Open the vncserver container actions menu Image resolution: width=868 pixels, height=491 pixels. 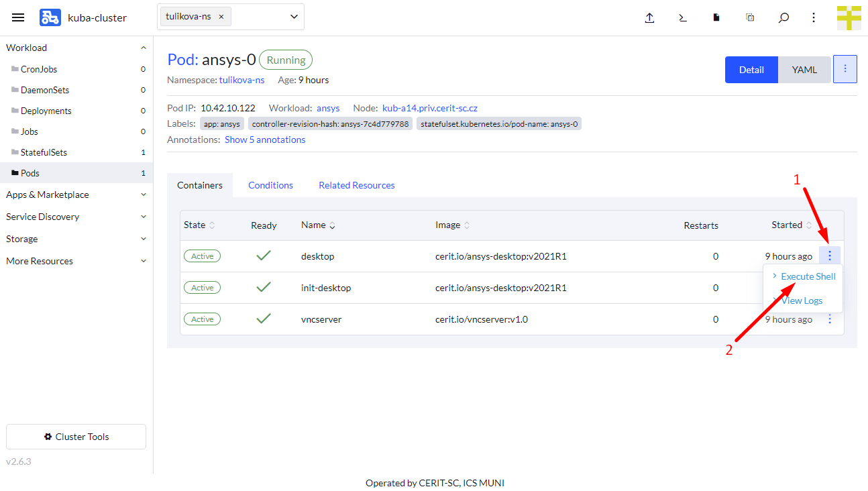tap(830, 319)
